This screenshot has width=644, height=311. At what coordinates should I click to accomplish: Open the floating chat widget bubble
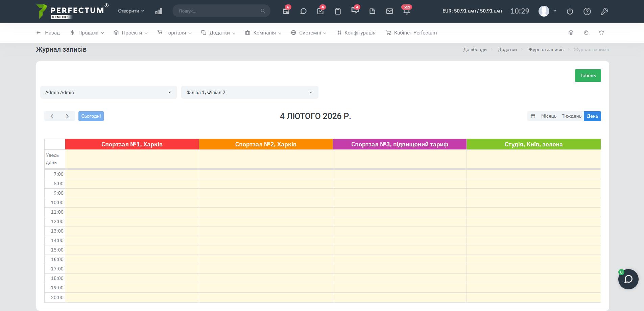628,279
